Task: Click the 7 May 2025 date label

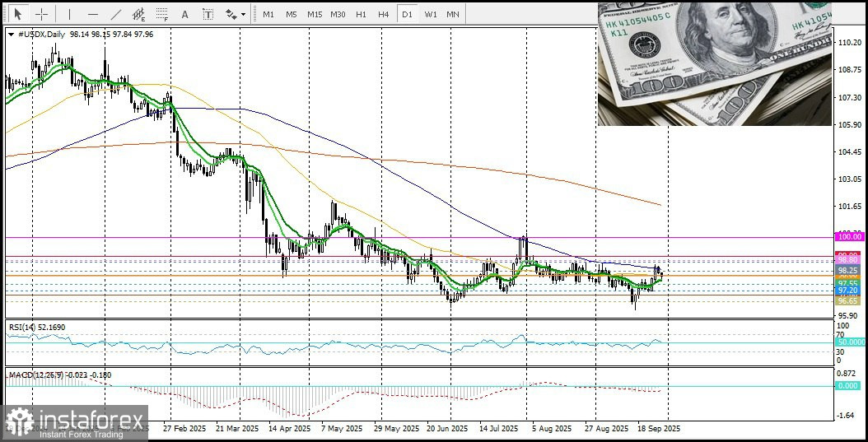Action: click(340, 428)
